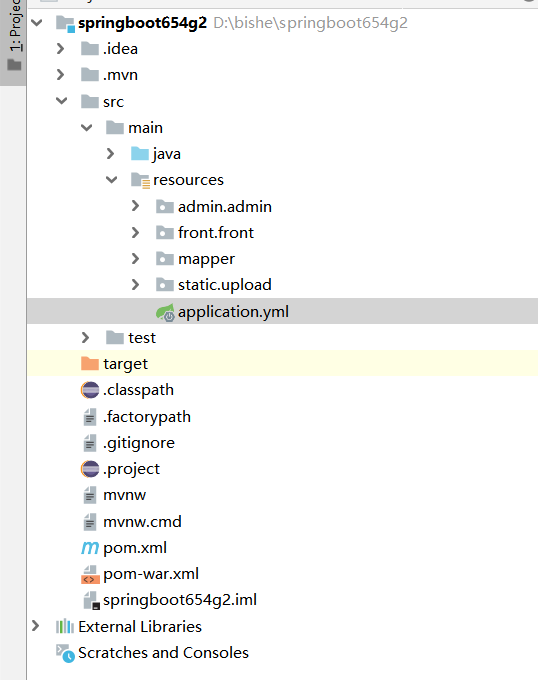Viewport: 538px width, 680px height.
Task: Click the blue java source folder icon
Action: (x=140, y=154)
